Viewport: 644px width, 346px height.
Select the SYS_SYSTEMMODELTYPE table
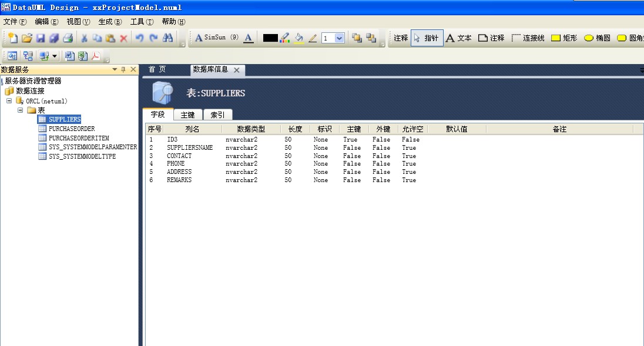coord(82,156)
